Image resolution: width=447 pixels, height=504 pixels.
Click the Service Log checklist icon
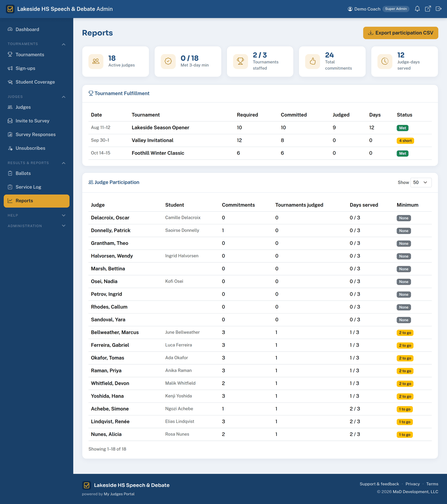[x=10, y=187]
